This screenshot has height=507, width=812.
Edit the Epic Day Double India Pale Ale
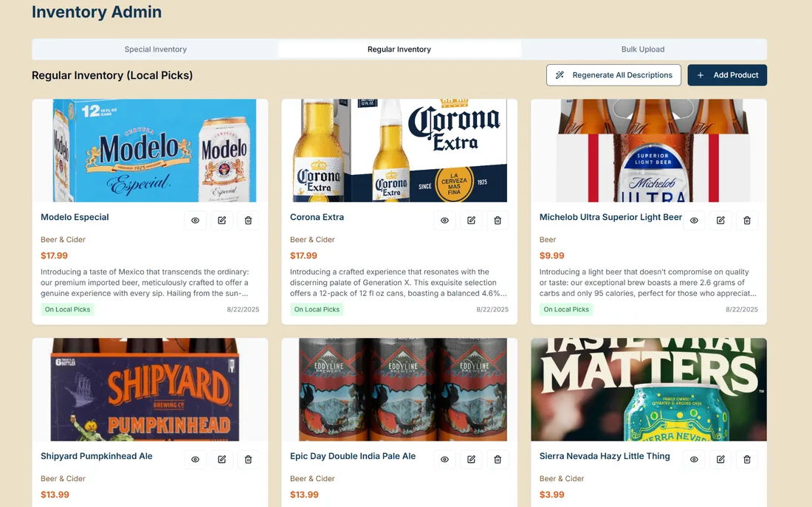point(471,459)
